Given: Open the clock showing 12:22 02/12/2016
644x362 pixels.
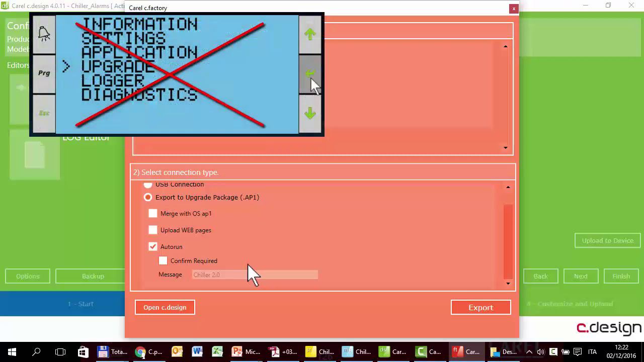Looking at the screenshot, I should point(622,352).
